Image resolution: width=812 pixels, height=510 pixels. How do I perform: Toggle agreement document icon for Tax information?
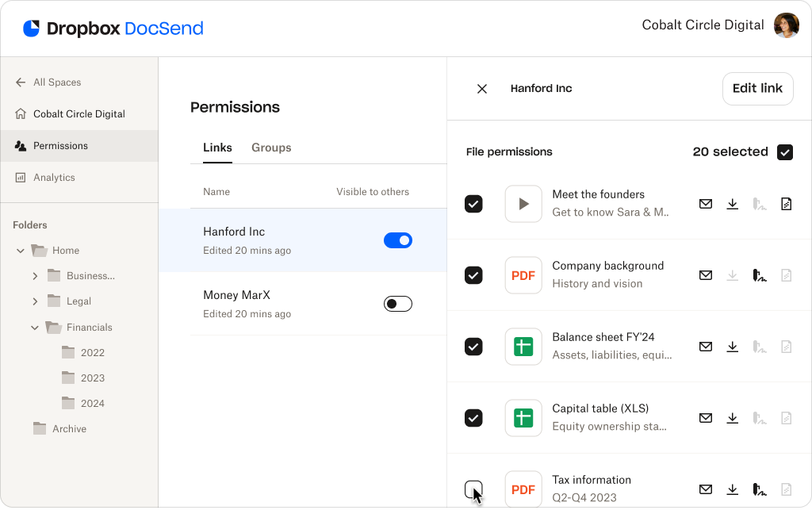786,490
